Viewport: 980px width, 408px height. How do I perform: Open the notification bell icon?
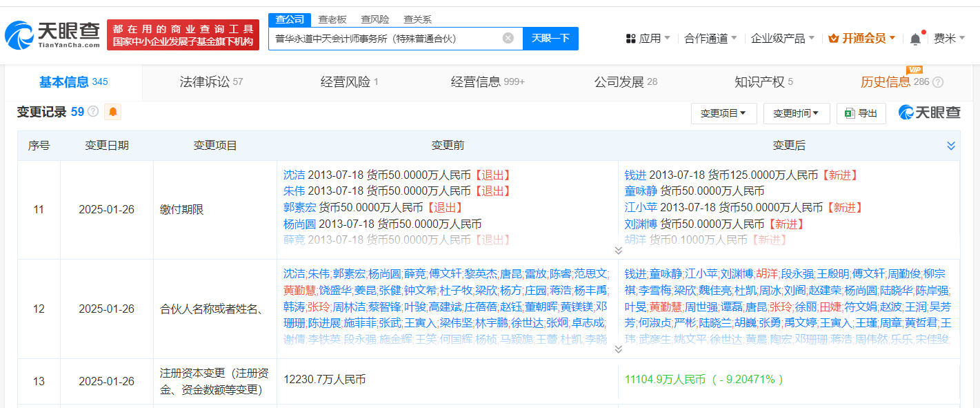[915, 39]
